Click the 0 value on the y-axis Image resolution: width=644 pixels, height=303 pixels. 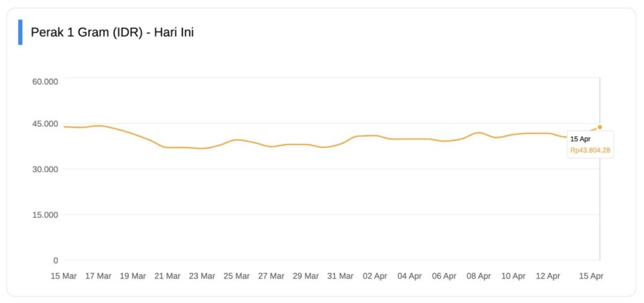click(55, 260)
